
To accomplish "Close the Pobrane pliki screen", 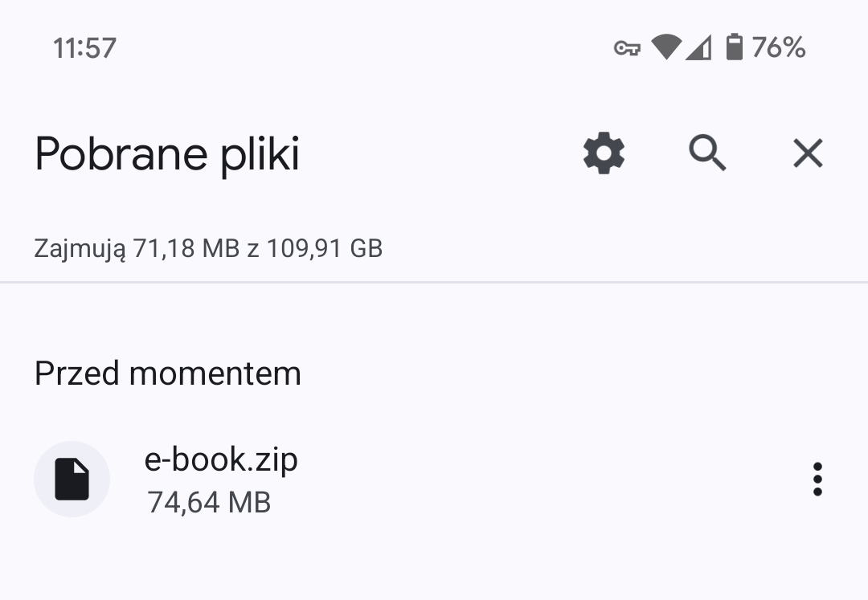I will click(x=809, y=153).
